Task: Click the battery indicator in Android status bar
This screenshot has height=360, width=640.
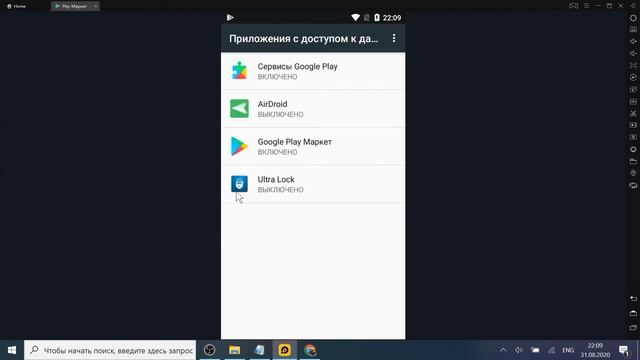Action: [377, 18]
